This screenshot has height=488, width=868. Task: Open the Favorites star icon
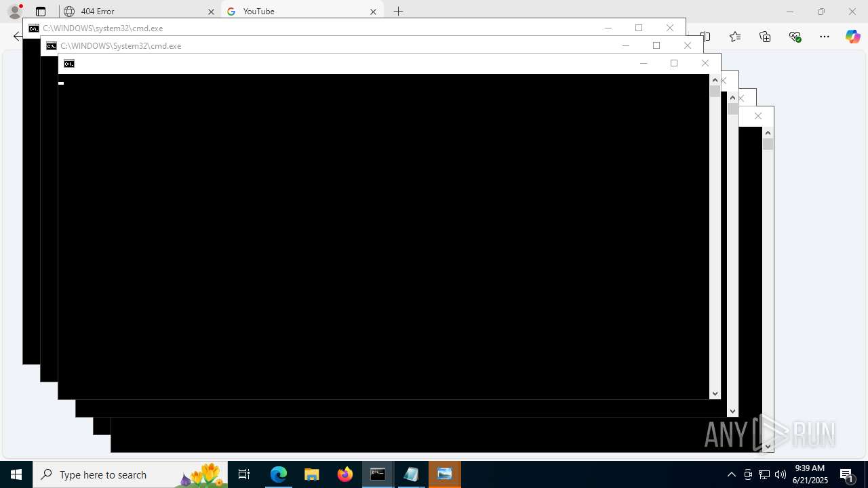point(735,37)
